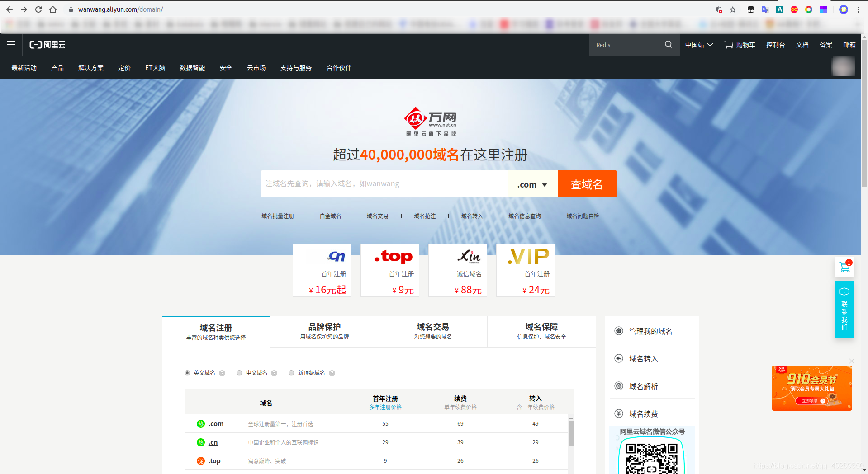The image size is (868, 474).
Task: Click the user avatar in navigation bar
Action: 843,67
